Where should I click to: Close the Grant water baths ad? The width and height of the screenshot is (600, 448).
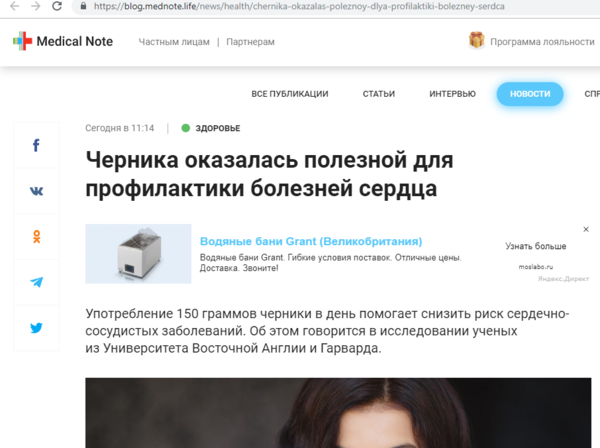point(586,229)
